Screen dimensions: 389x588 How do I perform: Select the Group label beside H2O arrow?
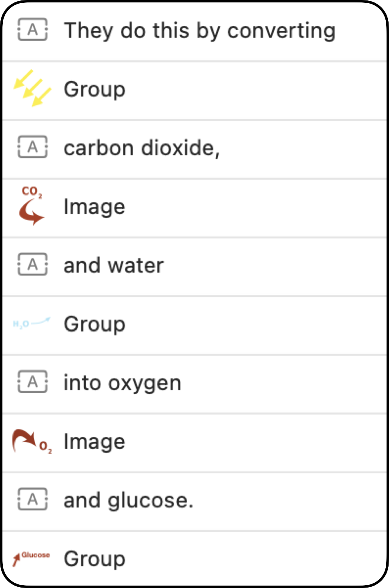pyautogui.click(x=94, y=324)
